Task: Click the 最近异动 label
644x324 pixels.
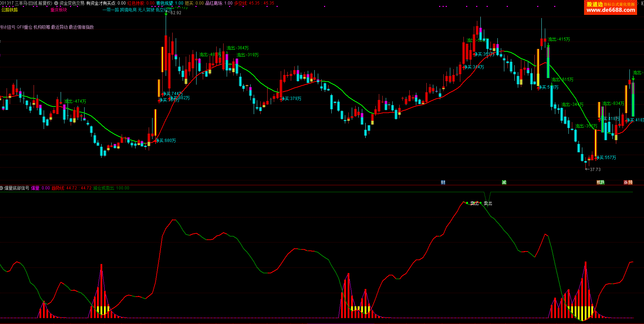Action: click(x=60, y=27)
